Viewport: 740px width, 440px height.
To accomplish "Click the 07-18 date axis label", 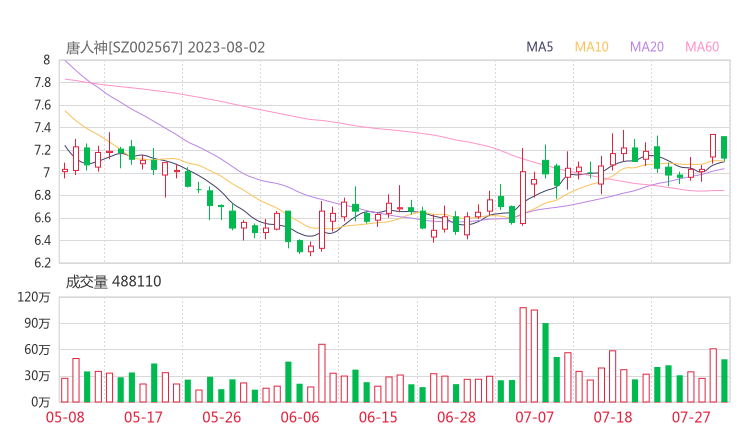I will tap(613, 417).
